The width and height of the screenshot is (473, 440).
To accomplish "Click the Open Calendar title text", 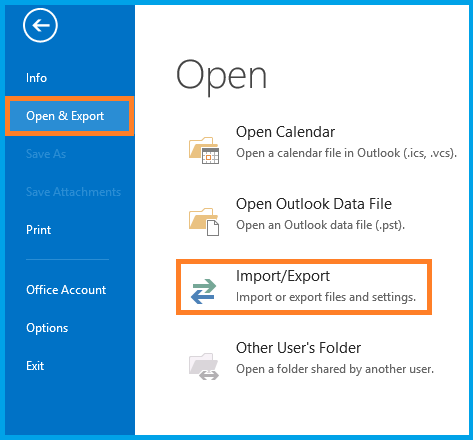I will pos(285,132).
